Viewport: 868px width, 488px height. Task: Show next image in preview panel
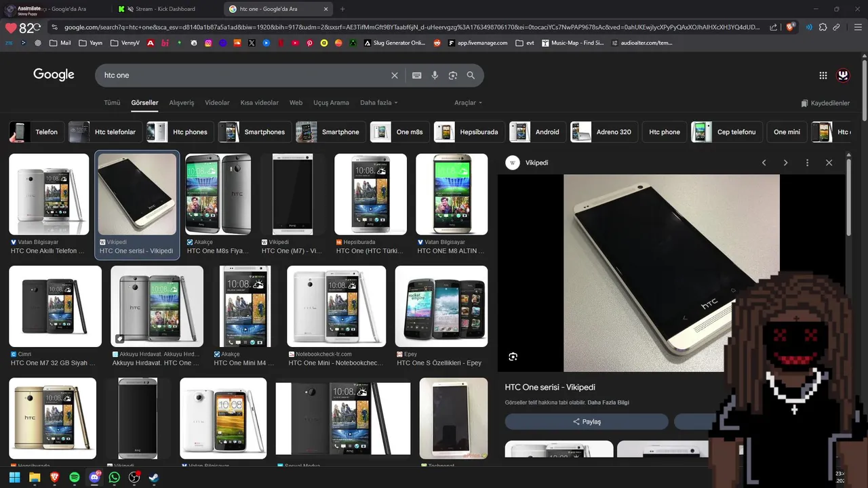[x=785, y=163]
